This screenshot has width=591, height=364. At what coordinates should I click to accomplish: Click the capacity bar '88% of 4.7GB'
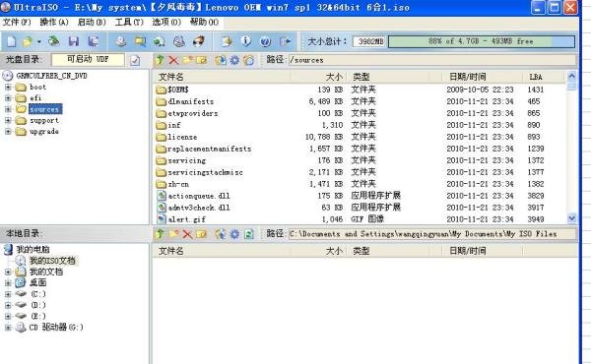click(x=482, y=41)
